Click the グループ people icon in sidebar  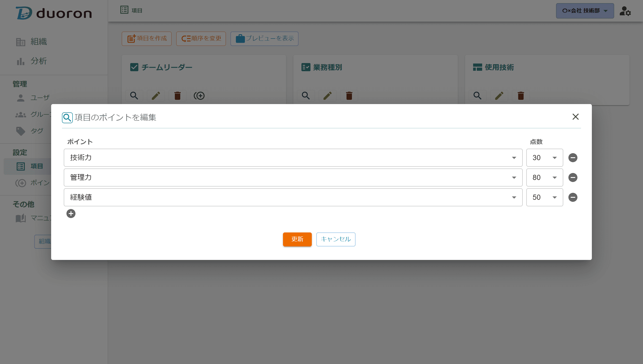[21, 114]
